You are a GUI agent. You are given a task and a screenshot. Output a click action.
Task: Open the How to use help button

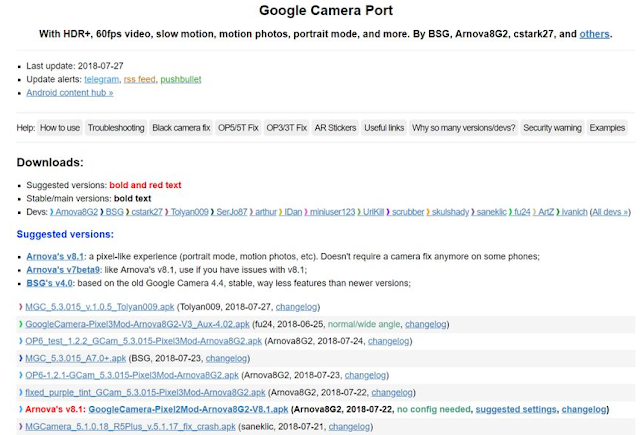(60, 128)
